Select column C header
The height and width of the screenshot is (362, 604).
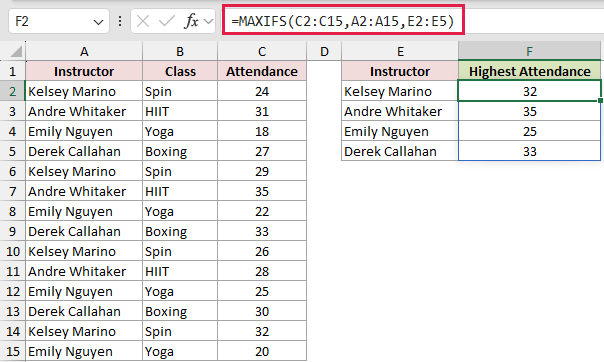click(x=262, y=51)
